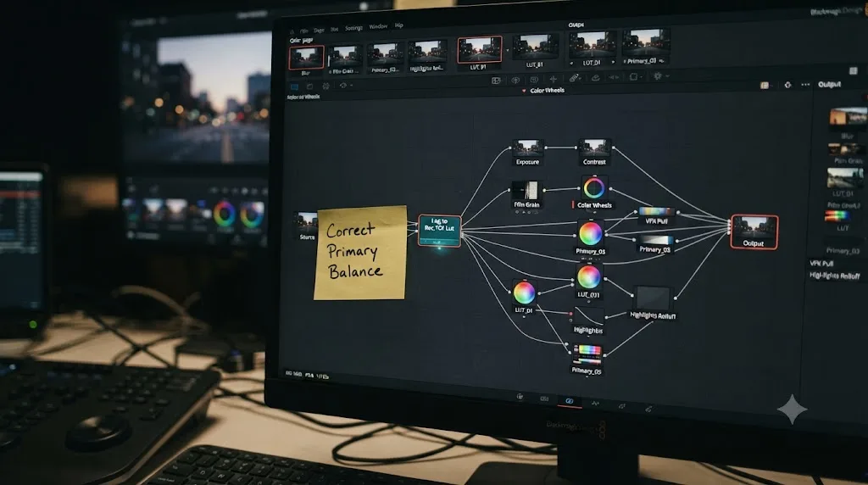
Task: Select the LUT_01 node in graph
Action: tap(524, 297)
